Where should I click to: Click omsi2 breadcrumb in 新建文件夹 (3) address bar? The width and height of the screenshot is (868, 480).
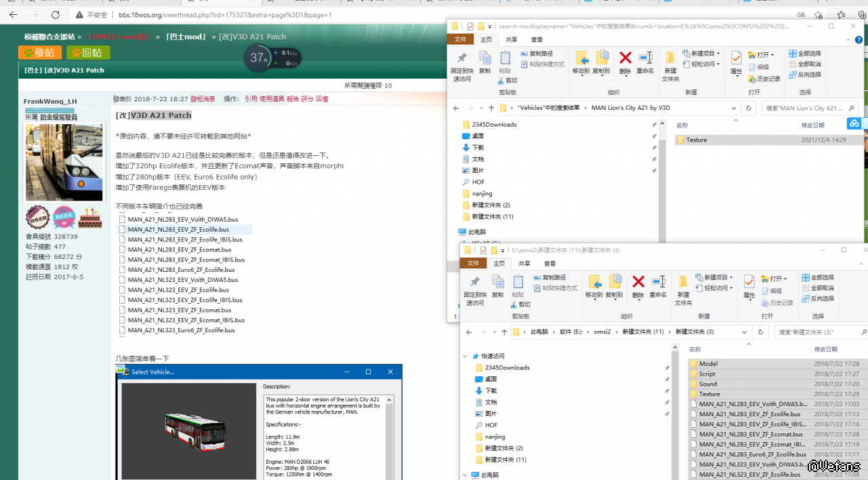point(602,332)
